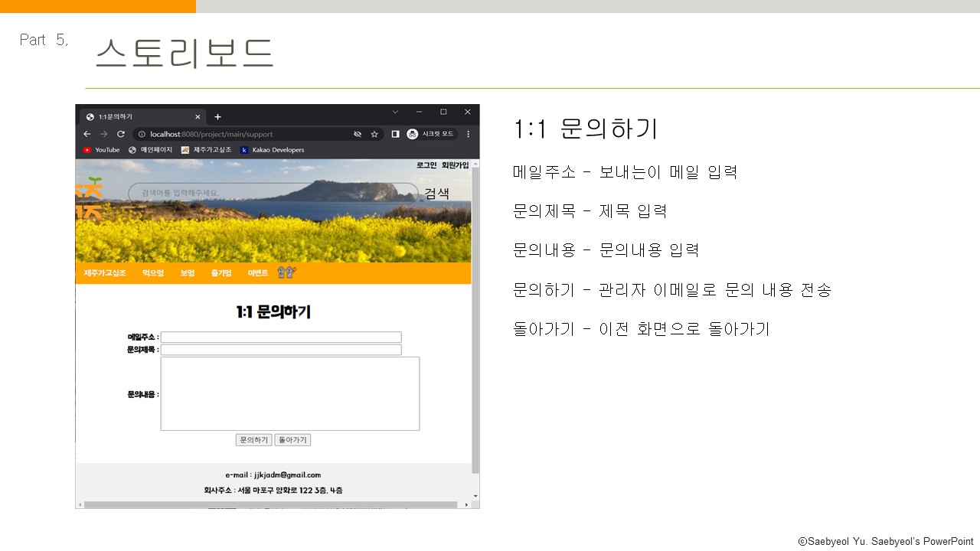Viewport: 980px width, 551px height.
Task: Maximize the browser window
Action: pyautogui.click(x=443, y=112)
